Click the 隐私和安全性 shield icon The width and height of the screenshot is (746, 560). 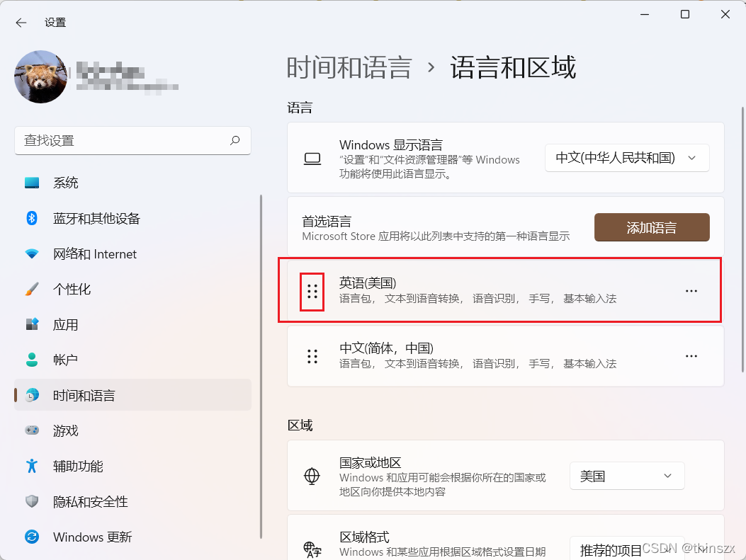[32, 501]
